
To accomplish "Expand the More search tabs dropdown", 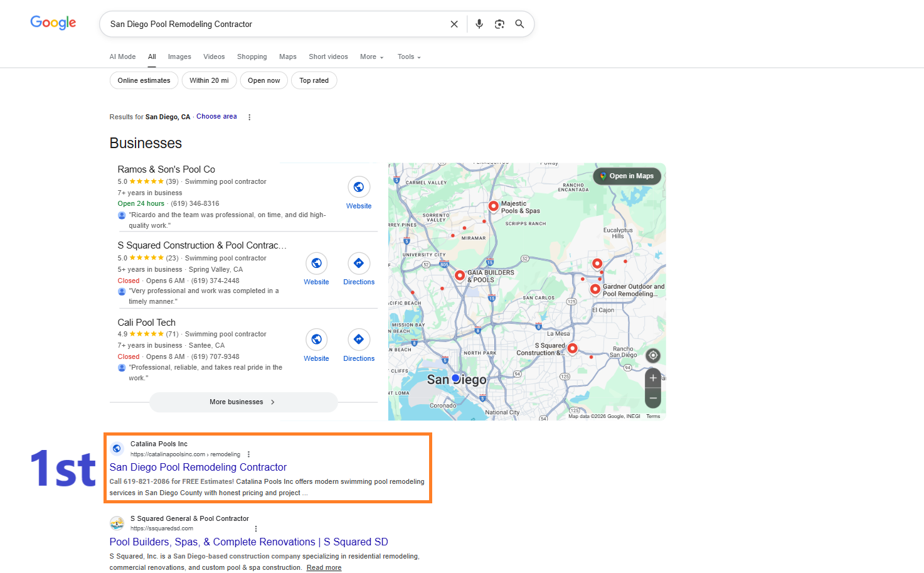I will [x=372, y=56].
